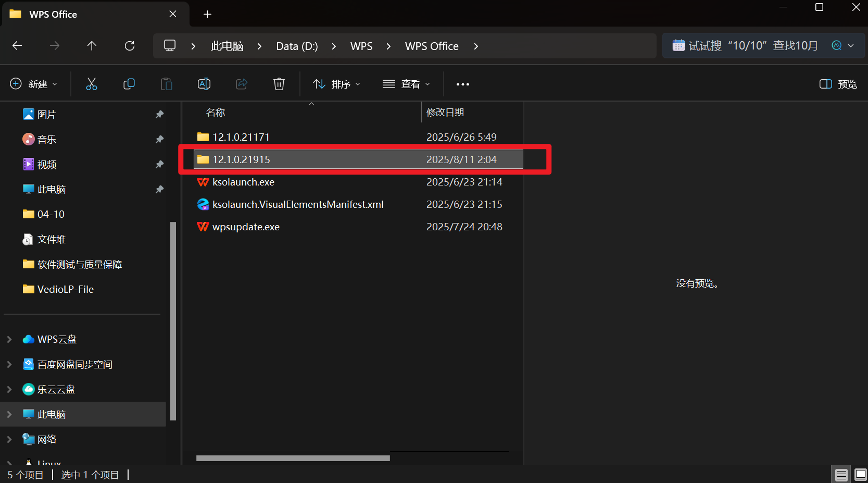Image resolution: width=868 pixels, height=483 pixels.
Task: Select file wpsupdate.exe
Action: pyautogui.click(x=358, y=227)
